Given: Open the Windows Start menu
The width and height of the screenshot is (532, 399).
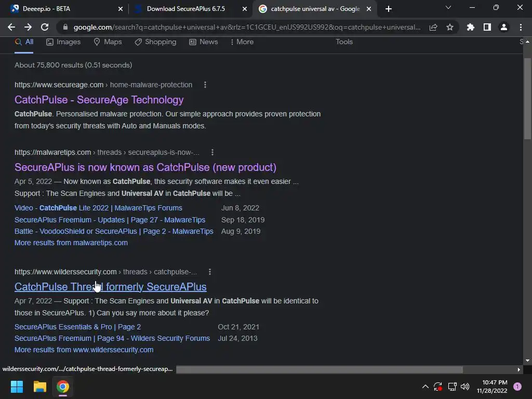Looking at the screenshot, I should pos(17,387).
